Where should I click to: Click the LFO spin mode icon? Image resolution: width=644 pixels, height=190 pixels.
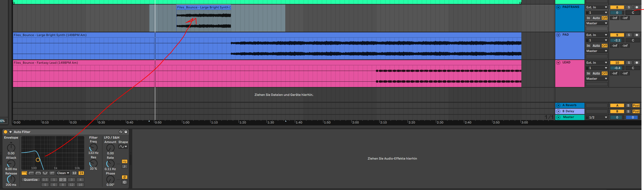(124, 182)
